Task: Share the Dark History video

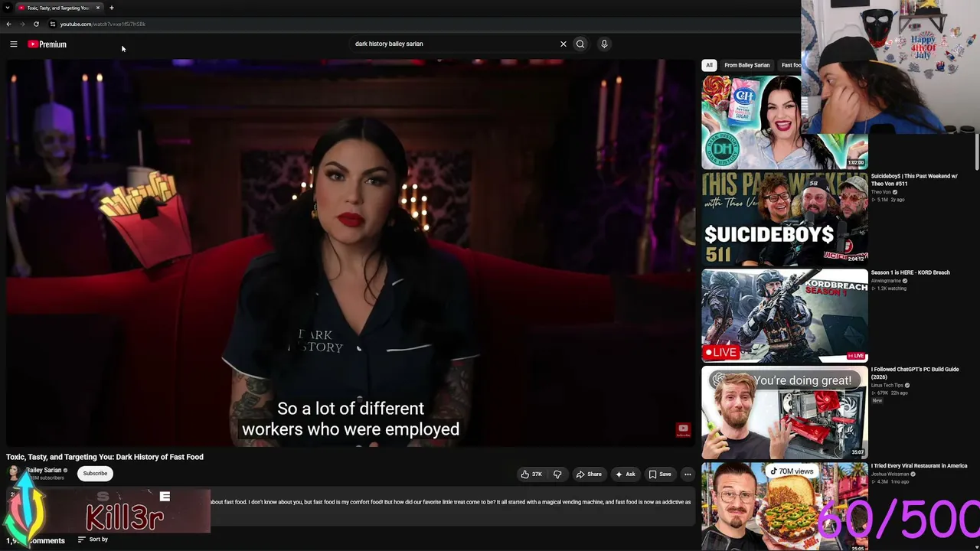Action: pyautogui.click(x=589, y=474)
